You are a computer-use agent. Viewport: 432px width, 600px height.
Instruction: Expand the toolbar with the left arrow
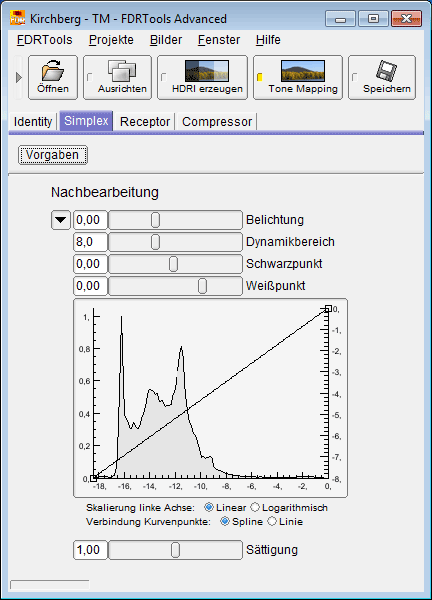pos(18,78)
